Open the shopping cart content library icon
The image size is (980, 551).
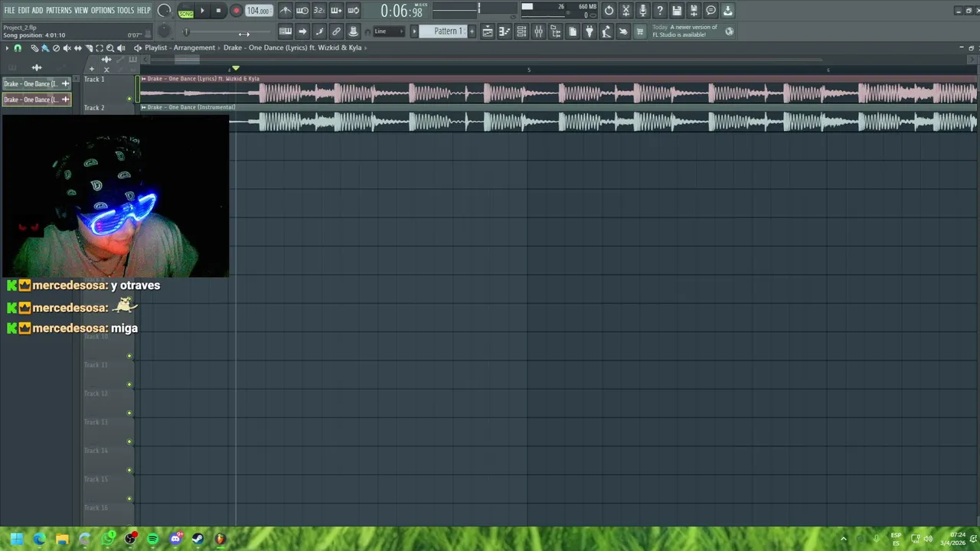tap(640, 31)
